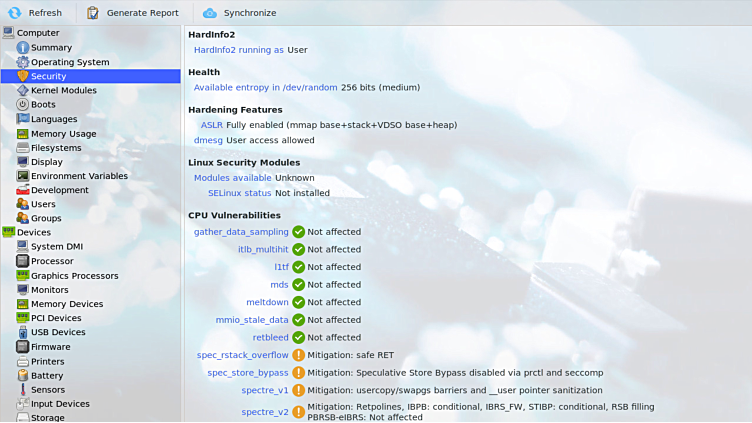Click the orange warning icon beside spec_store_bypass

(298, 373)
